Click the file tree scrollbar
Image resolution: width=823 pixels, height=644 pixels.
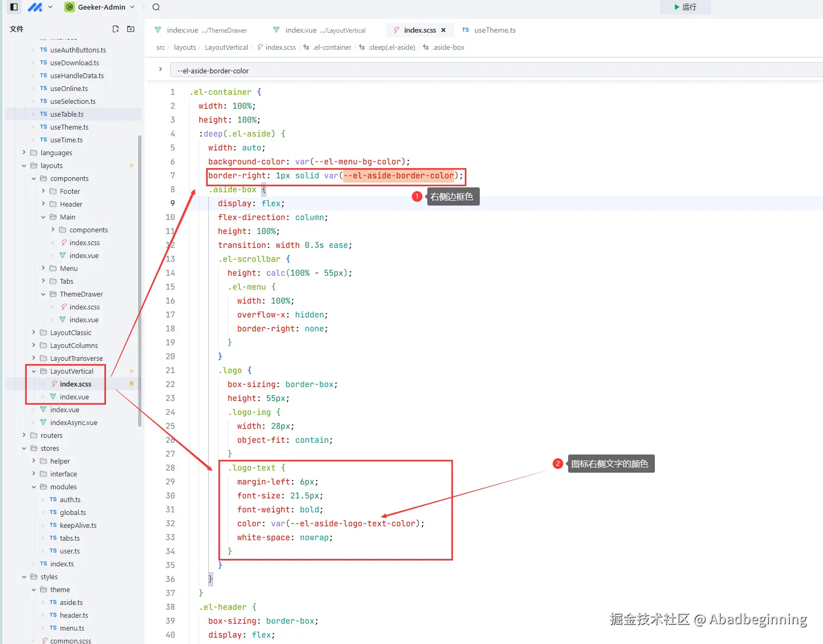[x=140, y=281]
